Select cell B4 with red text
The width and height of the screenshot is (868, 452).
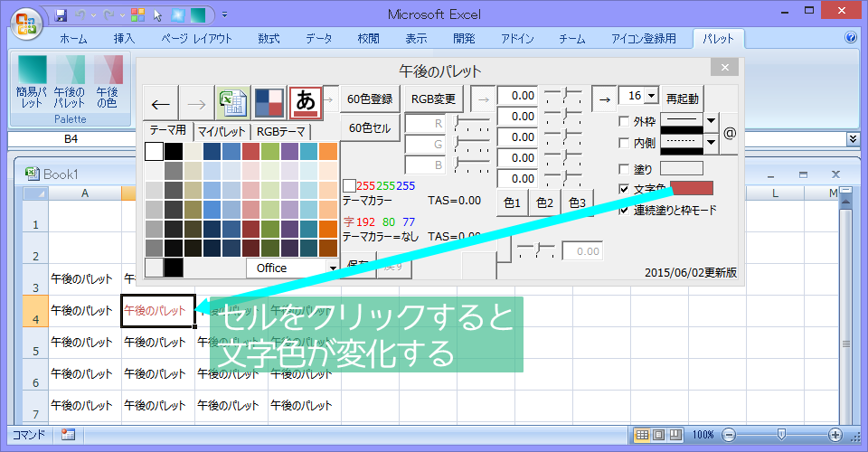157,310
